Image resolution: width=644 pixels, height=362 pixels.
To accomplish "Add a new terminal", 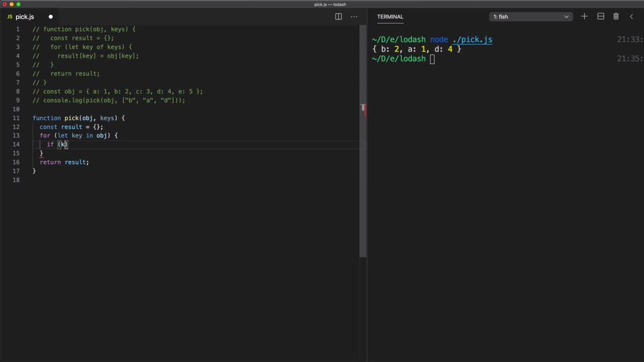I will pos(584,17).
